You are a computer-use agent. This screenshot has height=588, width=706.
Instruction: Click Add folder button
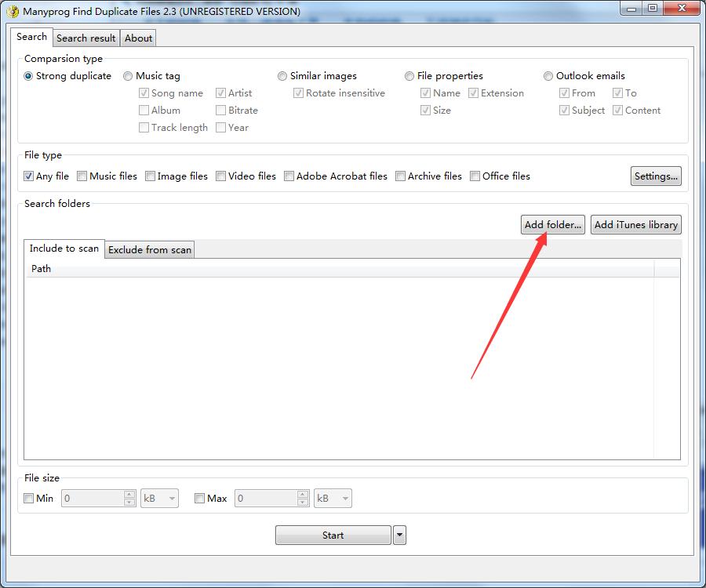tap(552, 224)
